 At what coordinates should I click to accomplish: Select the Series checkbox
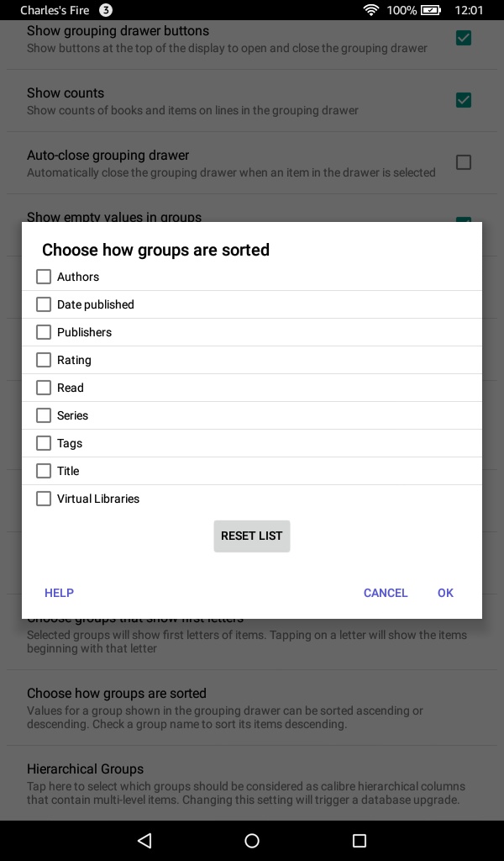point(44,415)
